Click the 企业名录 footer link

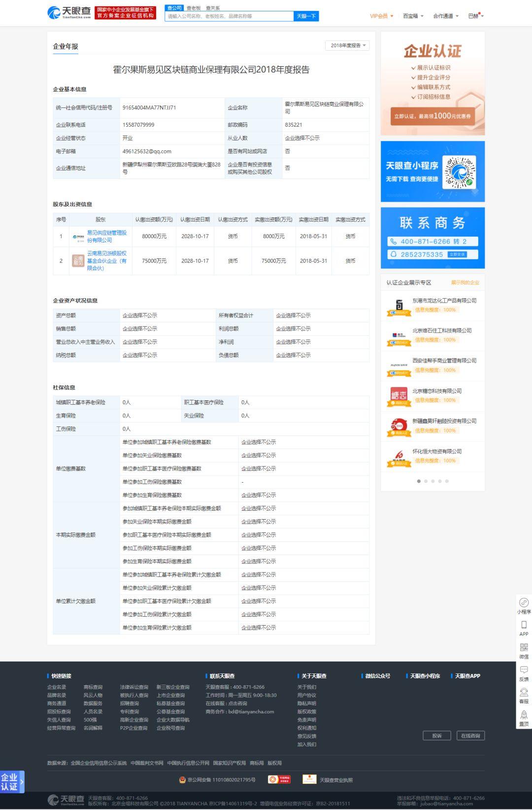pyautogui.click(x=57, y=687)
